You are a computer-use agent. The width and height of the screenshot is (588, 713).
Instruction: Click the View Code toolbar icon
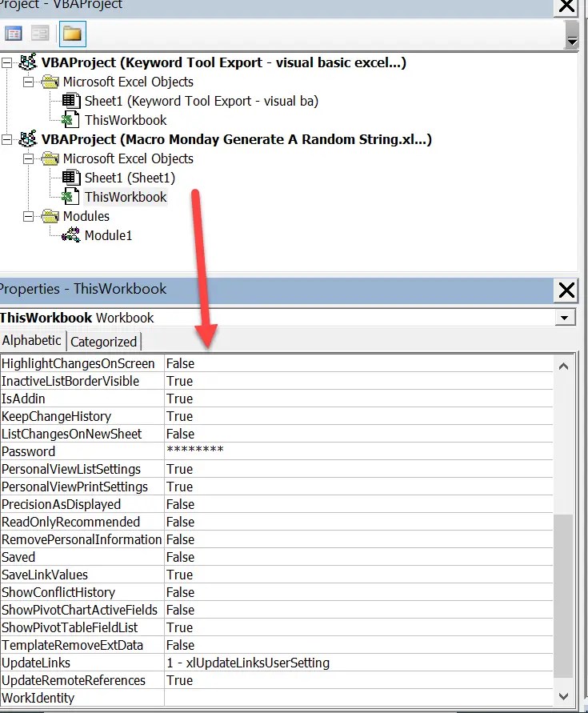13,34
